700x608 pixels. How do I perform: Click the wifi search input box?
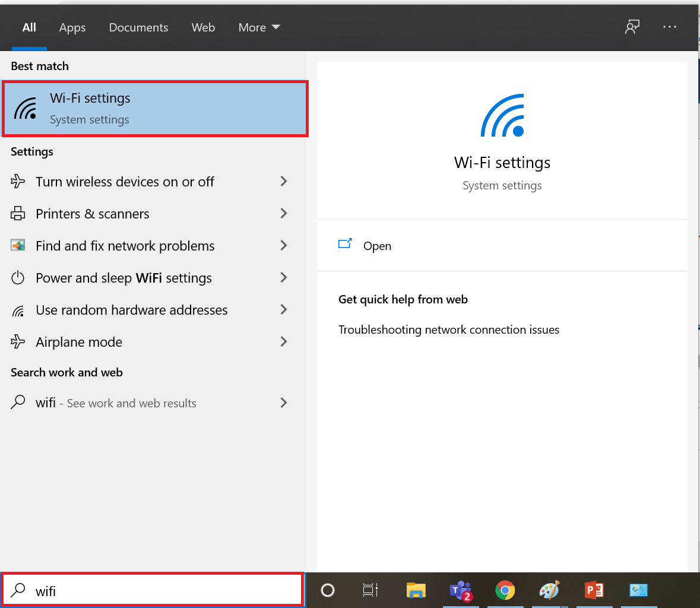153,590
